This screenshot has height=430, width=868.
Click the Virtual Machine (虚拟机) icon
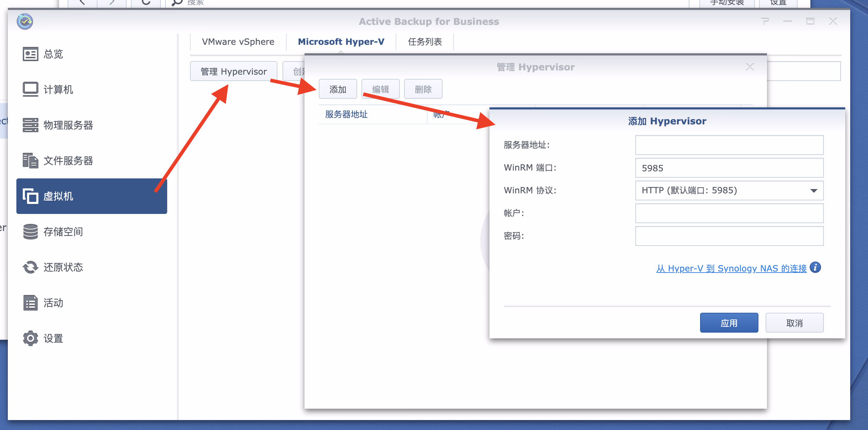pyautogui.click(x=30, y=196)
